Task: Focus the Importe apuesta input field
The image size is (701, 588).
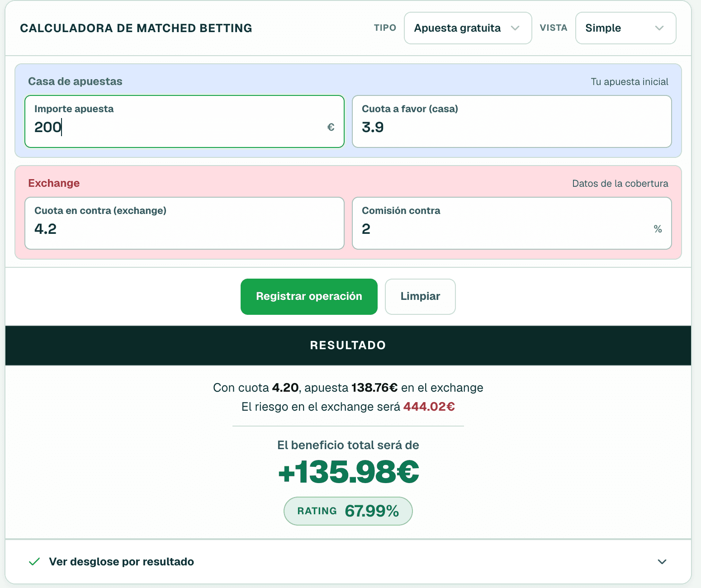Action: 185,121
